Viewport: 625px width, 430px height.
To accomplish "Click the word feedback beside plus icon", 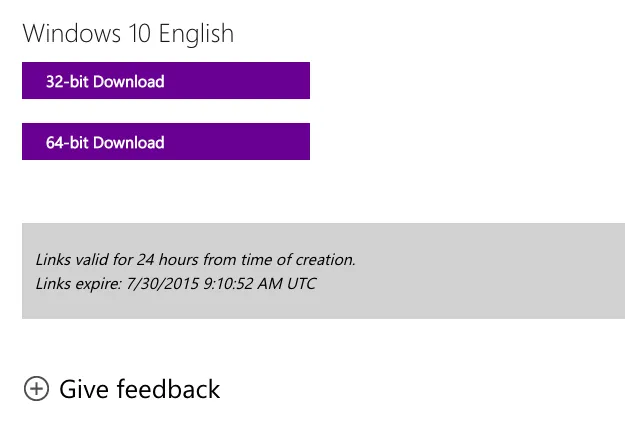I will (168, 389).
